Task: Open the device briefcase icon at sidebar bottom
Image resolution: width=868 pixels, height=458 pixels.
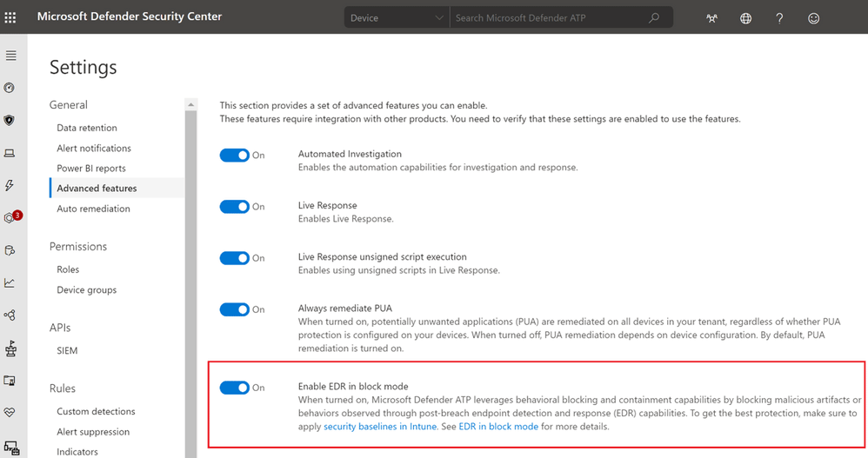Action: click(x=11, y=448)
